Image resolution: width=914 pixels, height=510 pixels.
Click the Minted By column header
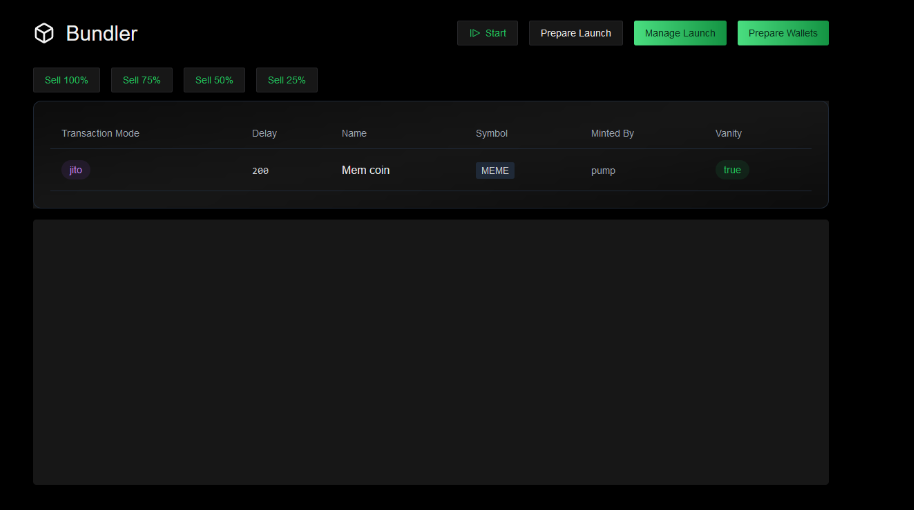pyautogui.click(x=612, y=133)
